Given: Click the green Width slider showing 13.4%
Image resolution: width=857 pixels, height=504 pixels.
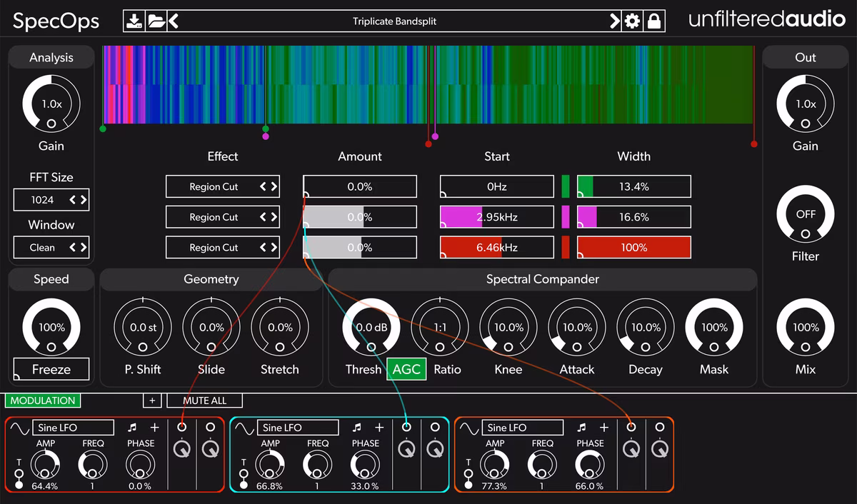Looking at the screenshot, I should (x=633, y=186).
